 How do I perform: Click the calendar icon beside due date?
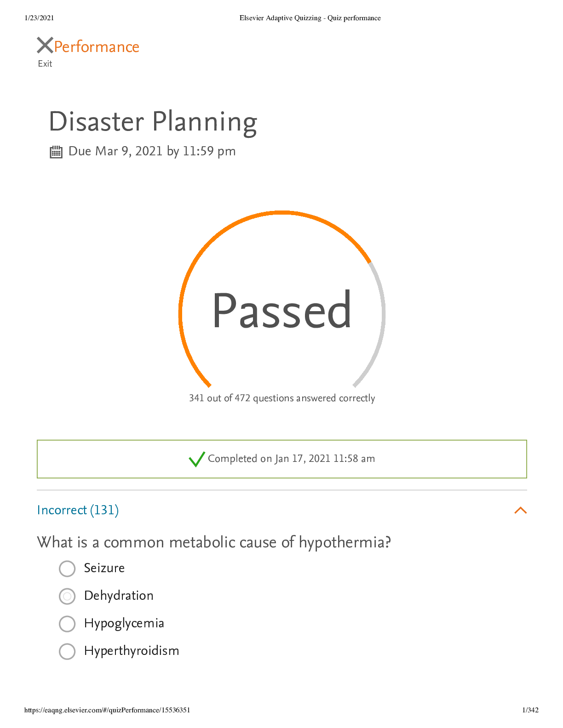(x=56, y=152)
